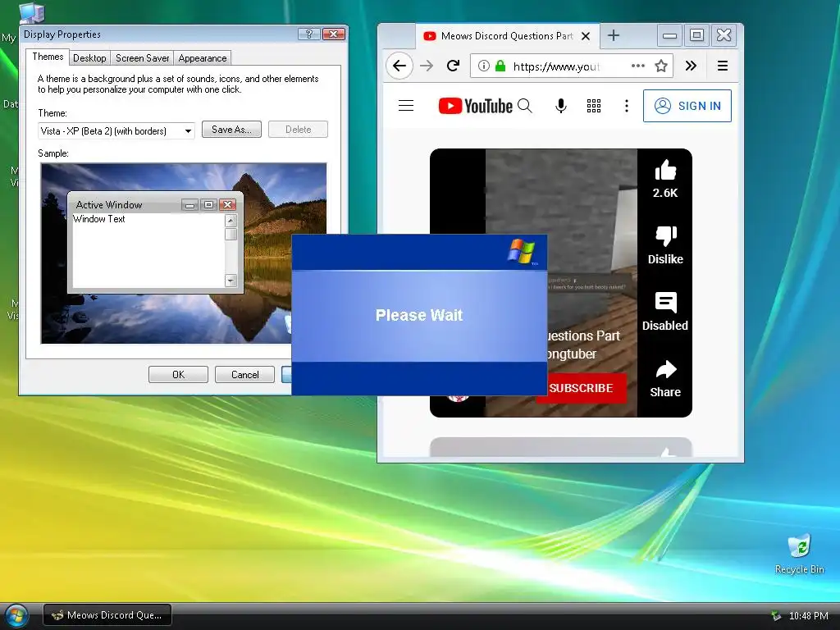This screenshot has height=630, width=840.
Task: Open YouTube search magnifier
Action: coord(525,106)
